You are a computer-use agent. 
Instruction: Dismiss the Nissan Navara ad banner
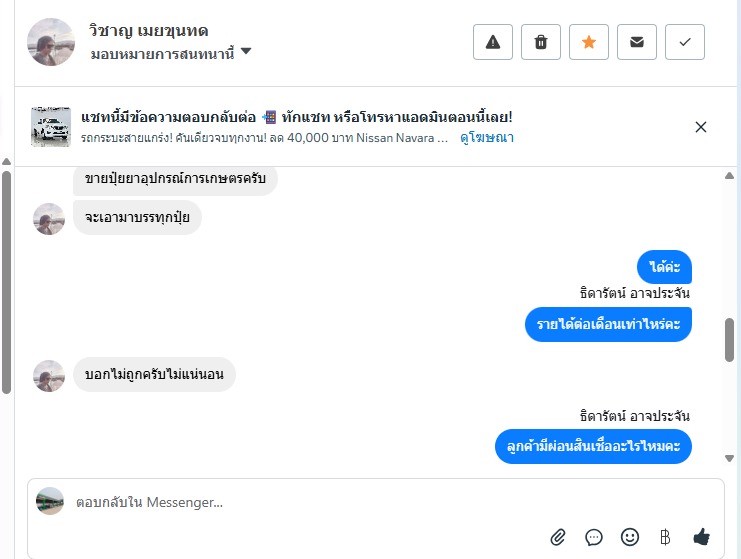[701, 127]
